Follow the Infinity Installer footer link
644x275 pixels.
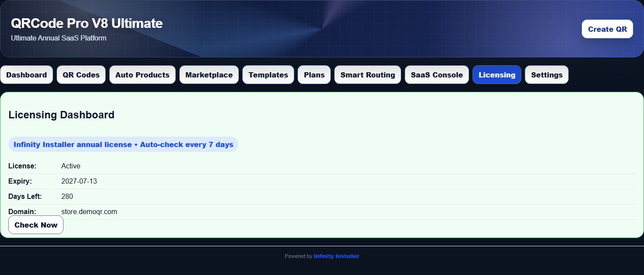click(x=336, y=256)
